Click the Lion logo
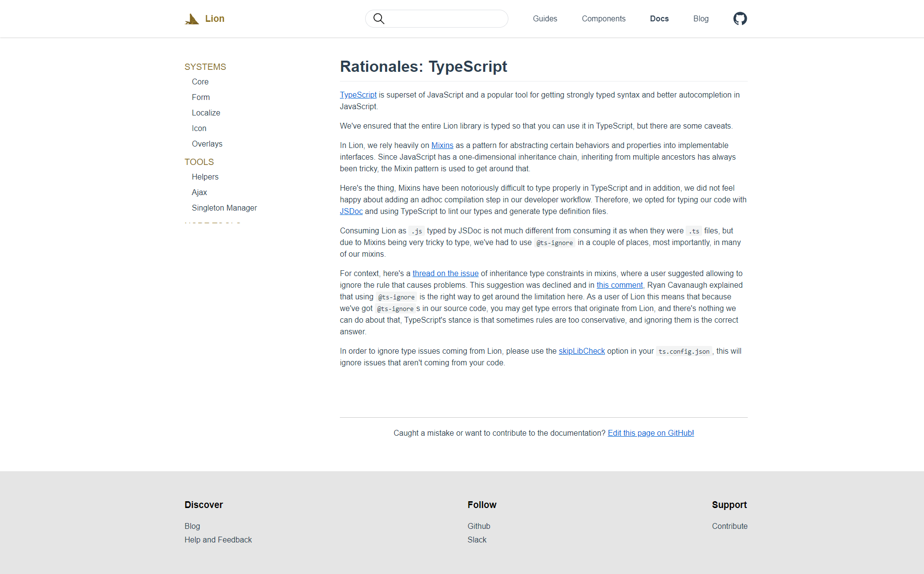This screenshot has width=924, height=574. [x=204, y=18]
